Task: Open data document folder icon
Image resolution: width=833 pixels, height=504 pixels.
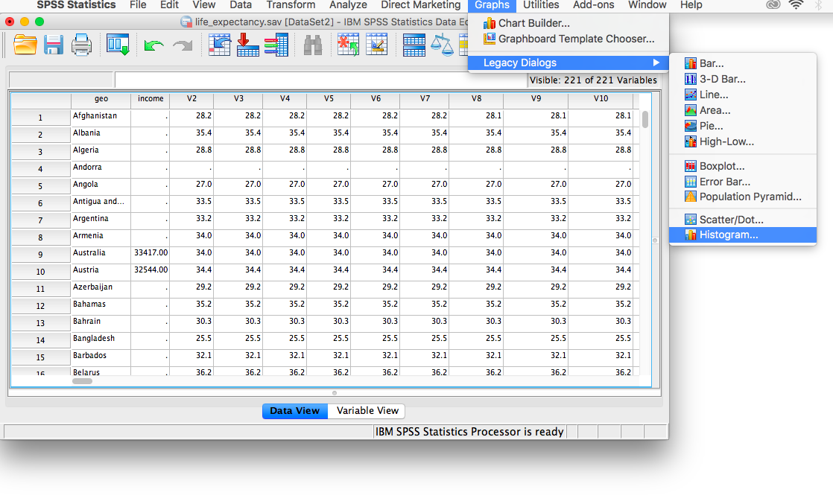Action: pos(25,45)
